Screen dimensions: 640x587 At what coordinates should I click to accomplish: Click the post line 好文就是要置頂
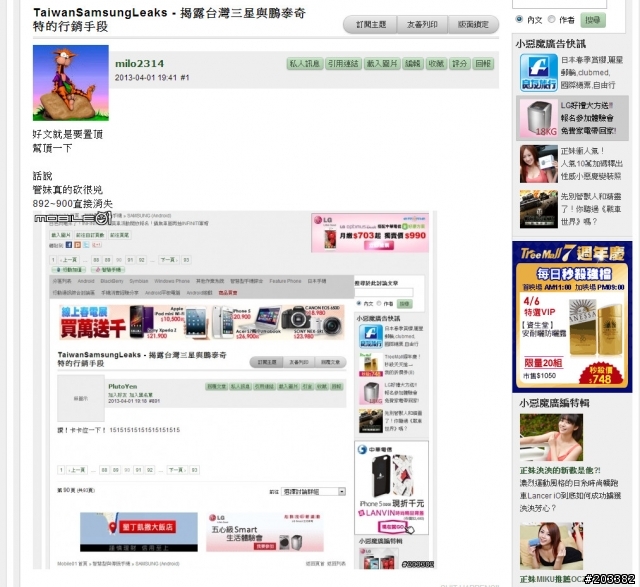68,134
